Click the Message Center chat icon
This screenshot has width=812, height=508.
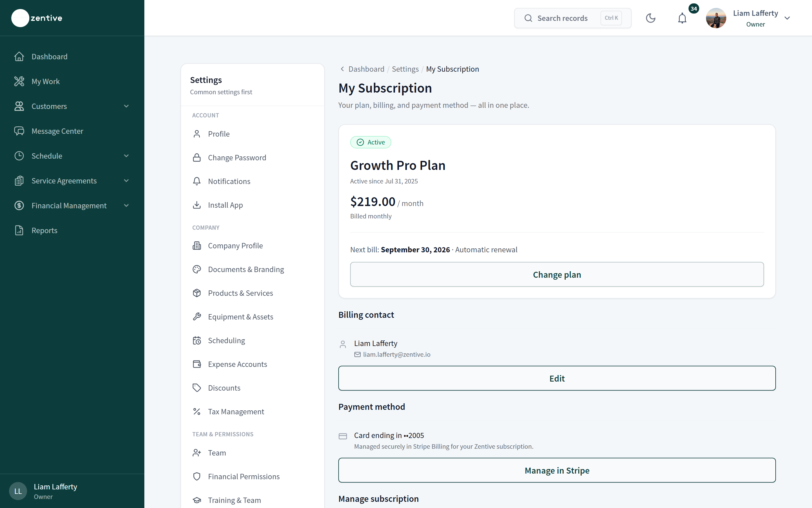(19, 131)
